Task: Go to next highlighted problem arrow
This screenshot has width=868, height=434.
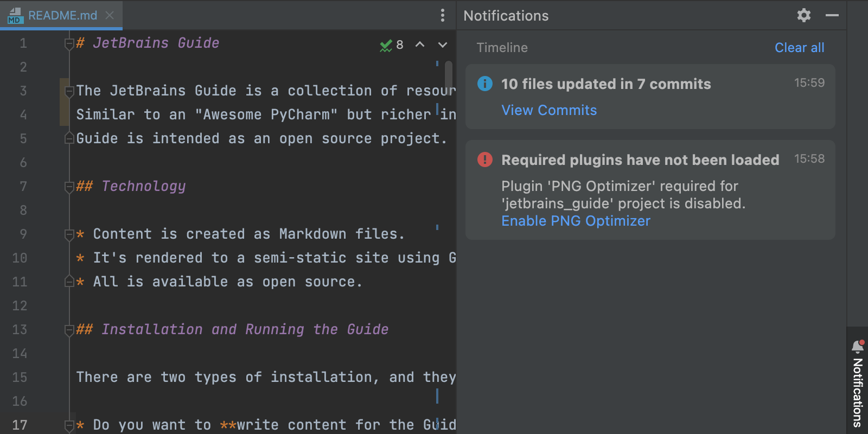Action: point(443,45)
